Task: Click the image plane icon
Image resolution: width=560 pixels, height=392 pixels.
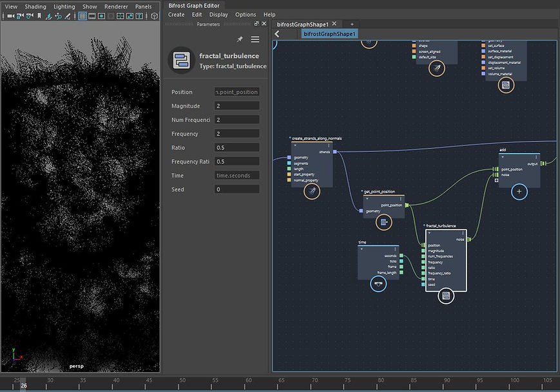Action: point(48,16)
